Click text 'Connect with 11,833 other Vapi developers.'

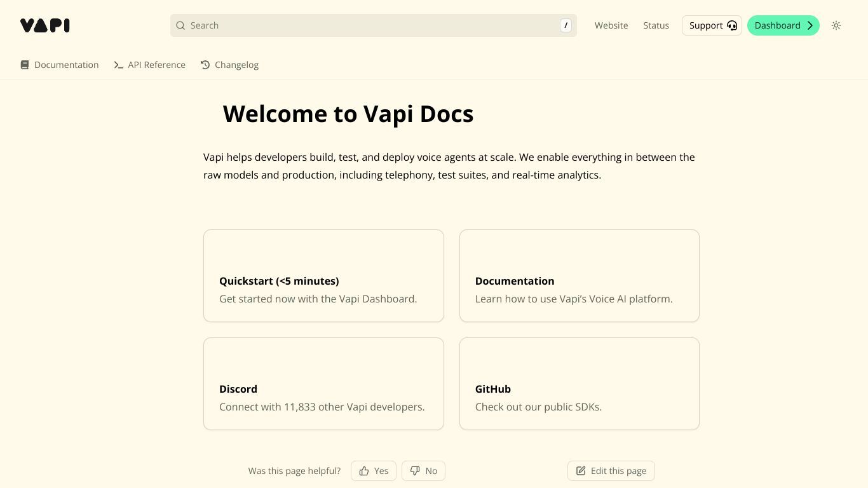[x=322, y=407]
